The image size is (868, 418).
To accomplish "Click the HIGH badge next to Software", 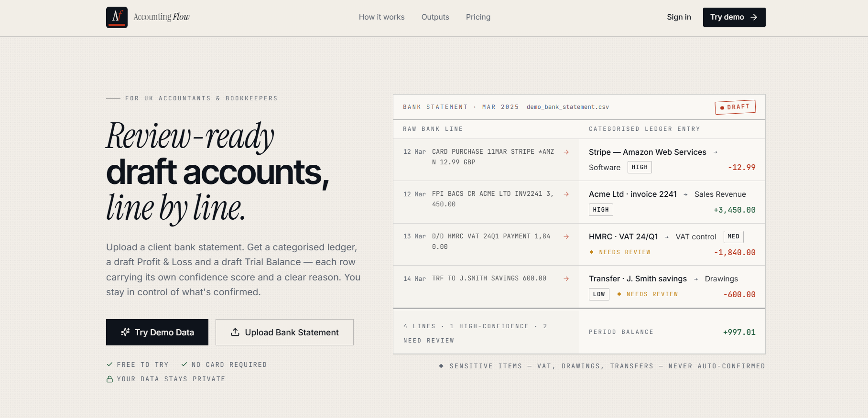I will pos(640,167).
